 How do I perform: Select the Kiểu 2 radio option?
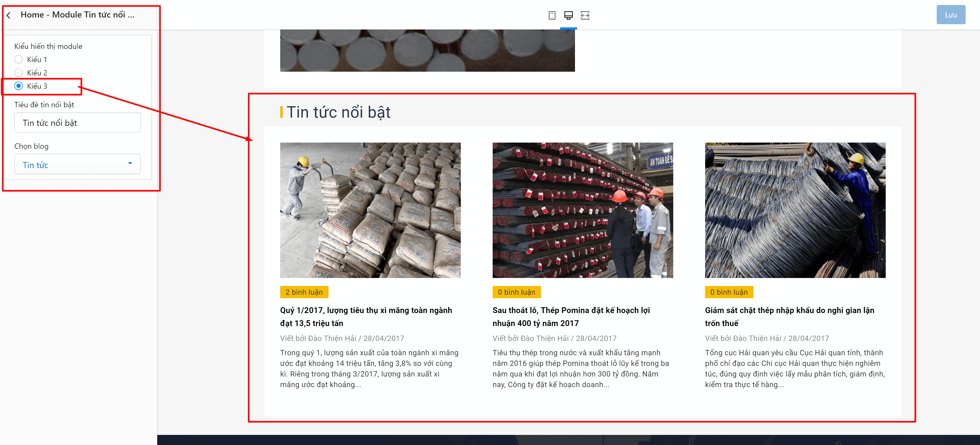pyautogui.click(x=19, y=73)
